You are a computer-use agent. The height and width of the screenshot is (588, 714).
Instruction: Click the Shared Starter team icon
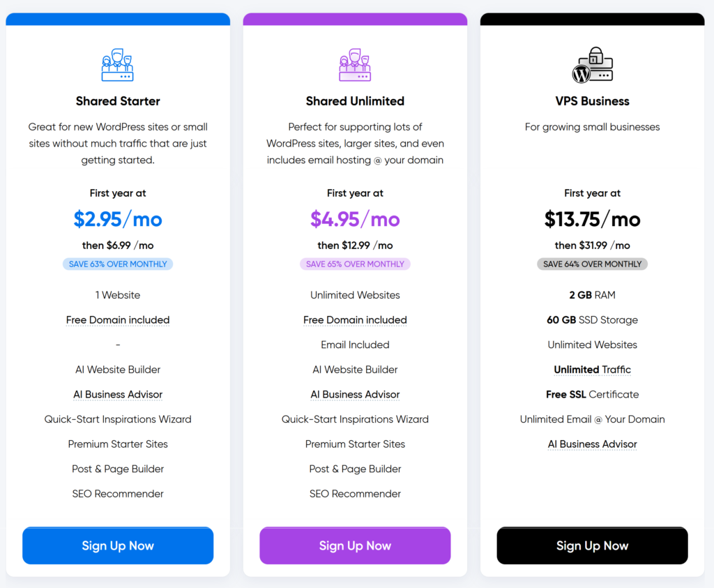pos(117,65)
